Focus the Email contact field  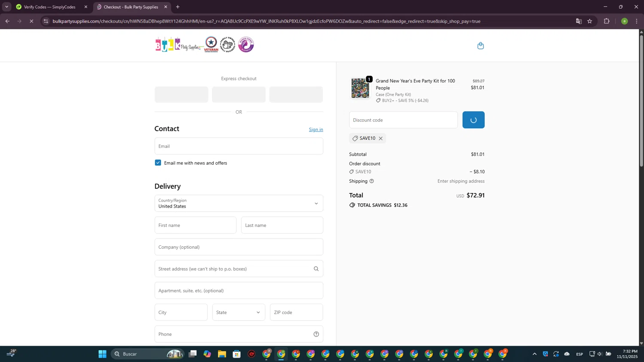239,146
